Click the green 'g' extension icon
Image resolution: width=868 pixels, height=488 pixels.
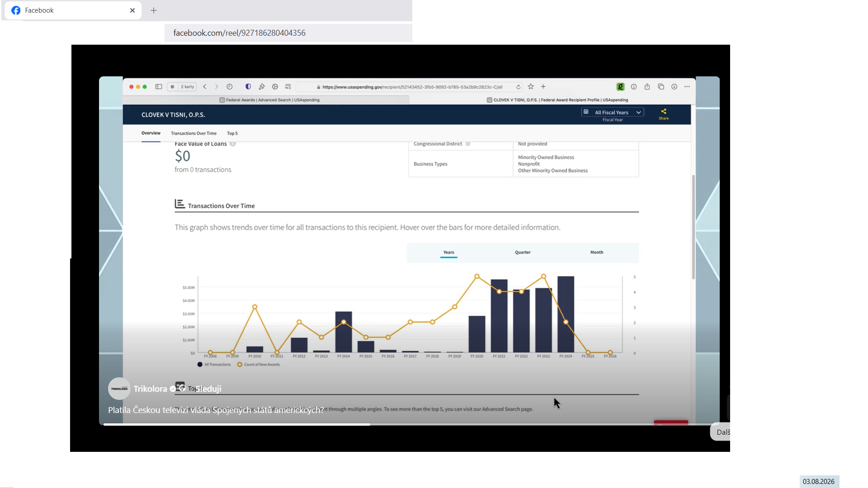621,87
